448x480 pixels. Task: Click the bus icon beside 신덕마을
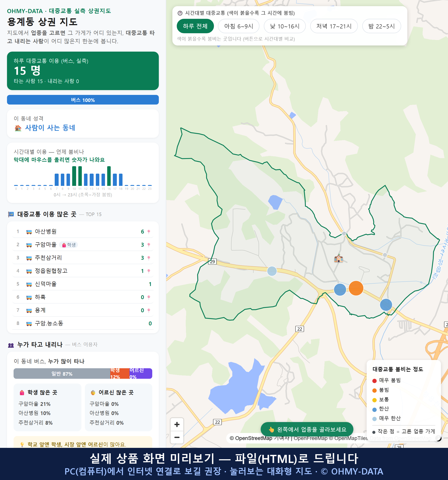(x=29, y=285)
